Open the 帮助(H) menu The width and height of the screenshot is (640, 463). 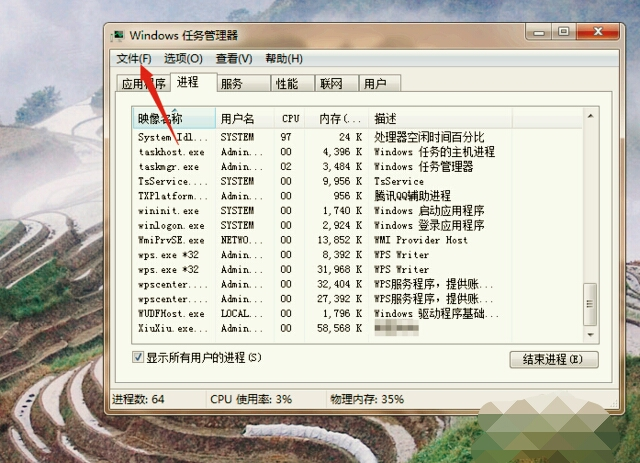point(284,59)
